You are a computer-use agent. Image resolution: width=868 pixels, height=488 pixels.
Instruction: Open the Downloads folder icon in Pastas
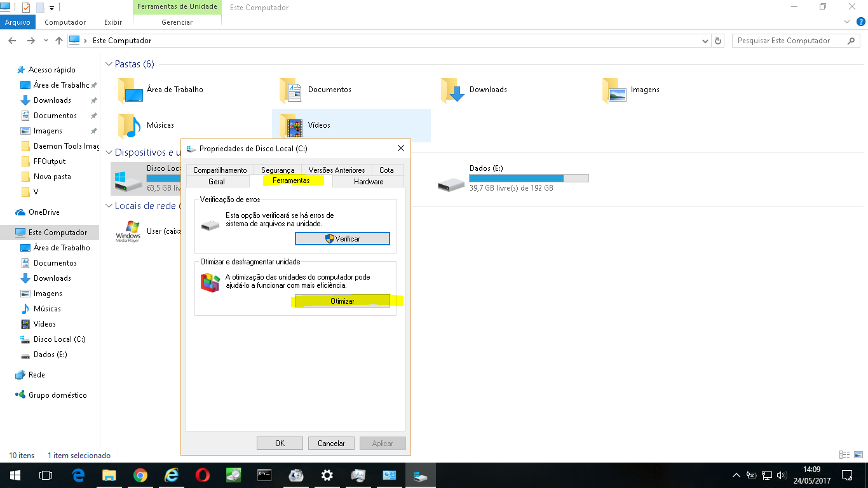coord(452,90)
